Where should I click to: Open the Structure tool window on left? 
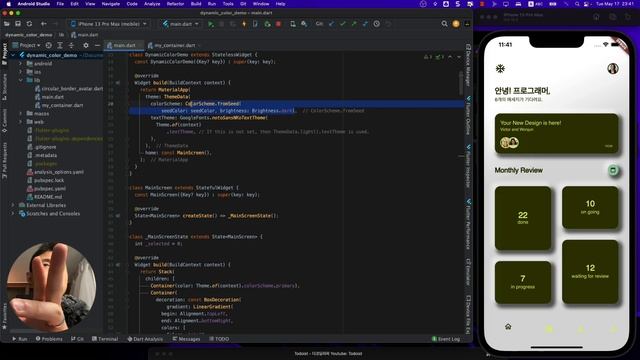coord(4,87)
